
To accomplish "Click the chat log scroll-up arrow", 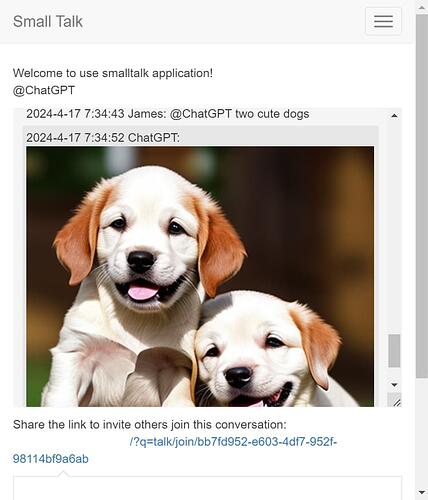I will coord(394,116).
